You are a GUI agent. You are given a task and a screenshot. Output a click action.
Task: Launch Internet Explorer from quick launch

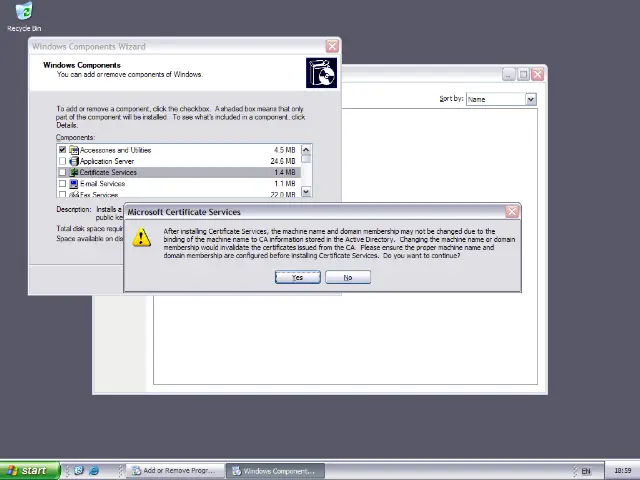pos(94,471)
